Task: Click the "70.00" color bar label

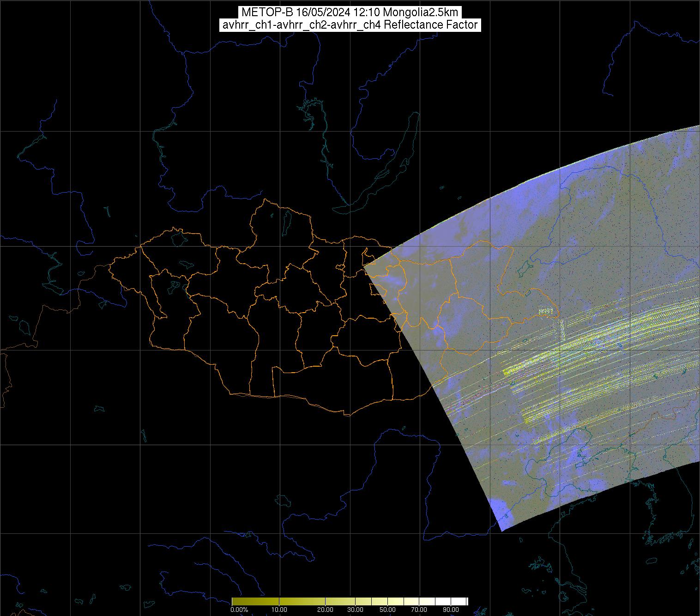Action: point(419,609)
